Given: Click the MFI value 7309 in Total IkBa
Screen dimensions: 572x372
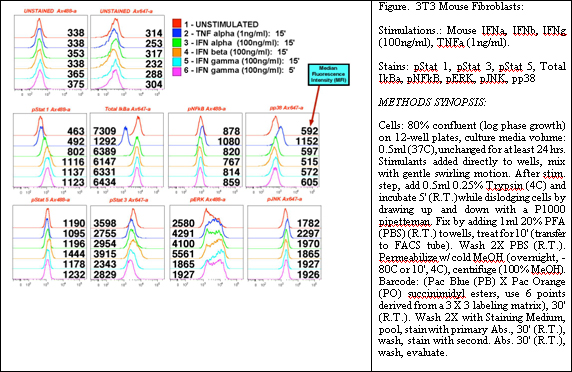Looking at the screenshot, I should [x=105, y=131].
